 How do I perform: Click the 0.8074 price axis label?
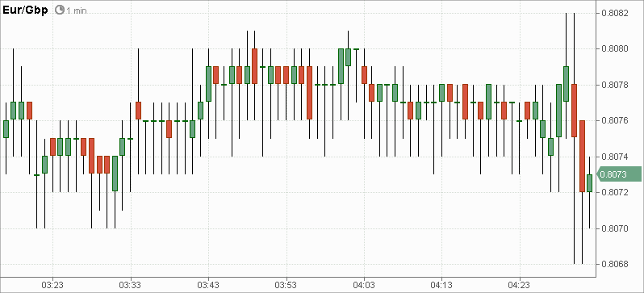point(614,157)
